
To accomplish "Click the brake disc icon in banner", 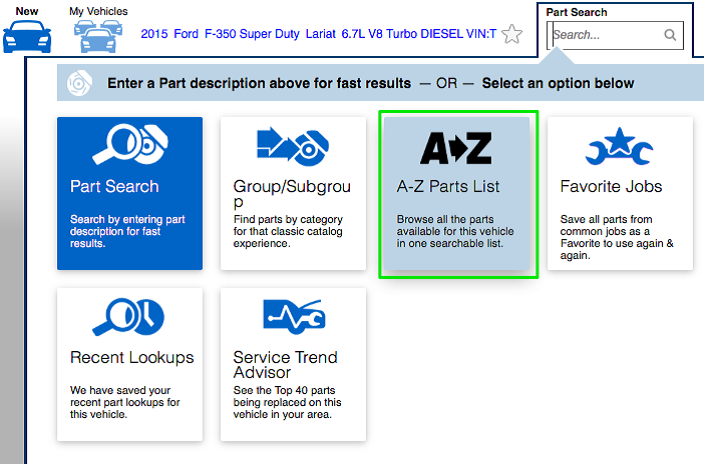I will (x=81, y=84).
